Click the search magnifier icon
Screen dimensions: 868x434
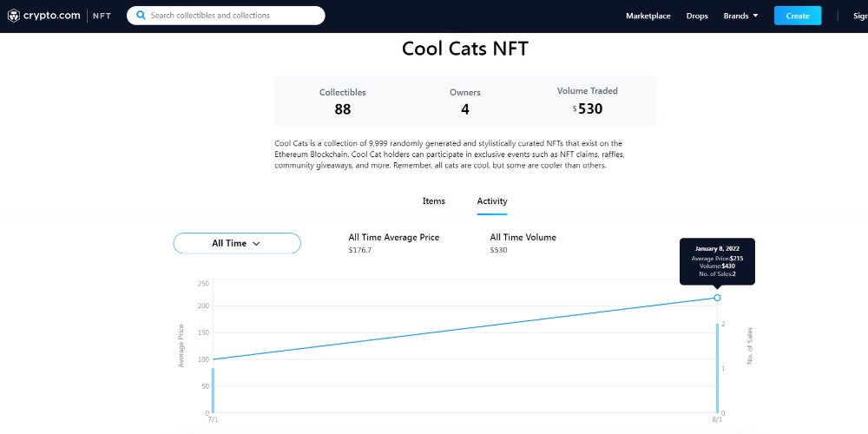[141, 16]
